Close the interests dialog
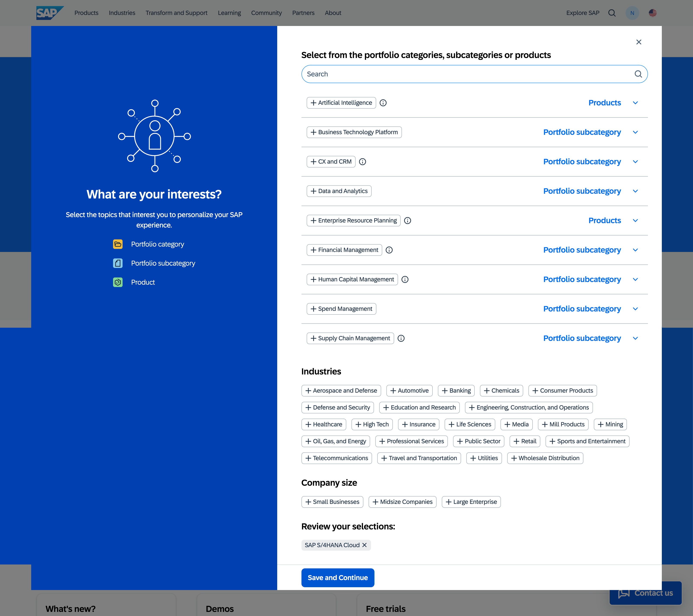693x616 pixels. pyautogui.click(x=638, y=42)
